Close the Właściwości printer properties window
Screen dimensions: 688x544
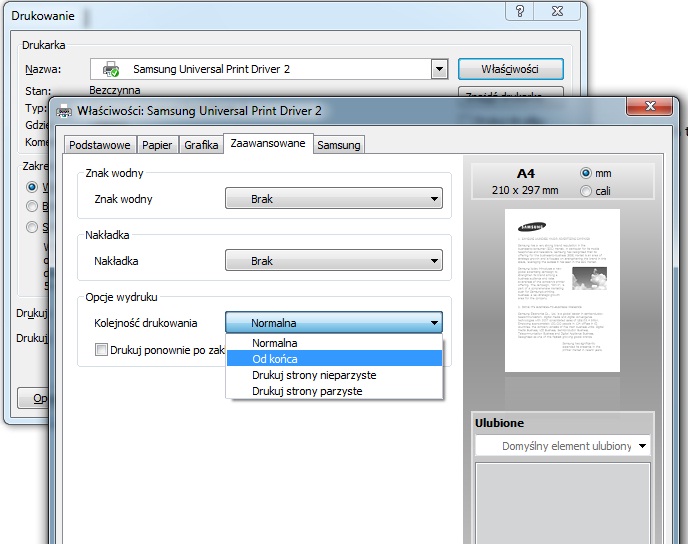650,106
